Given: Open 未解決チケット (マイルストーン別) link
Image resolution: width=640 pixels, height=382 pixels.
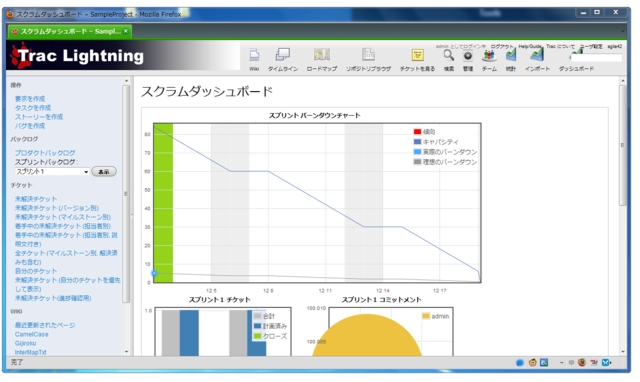Looking at the screenshot, I should click(63, 217).
